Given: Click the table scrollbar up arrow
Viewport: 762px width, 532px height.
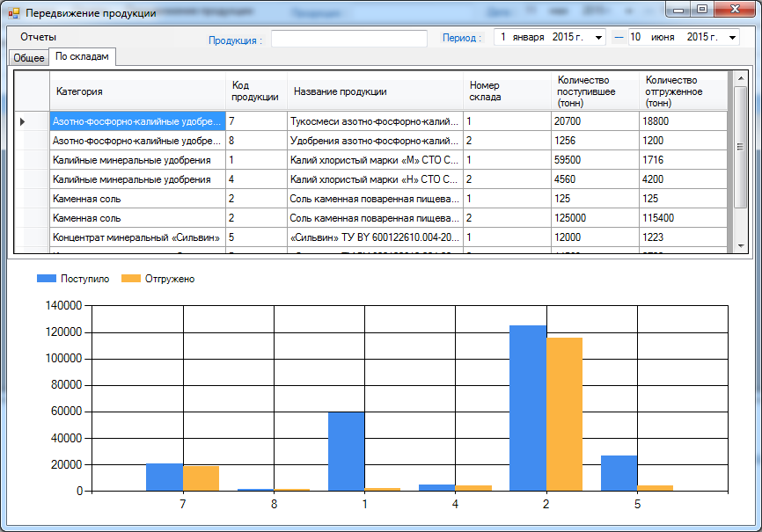Looking at the screenshot, I should coord(740,79).
